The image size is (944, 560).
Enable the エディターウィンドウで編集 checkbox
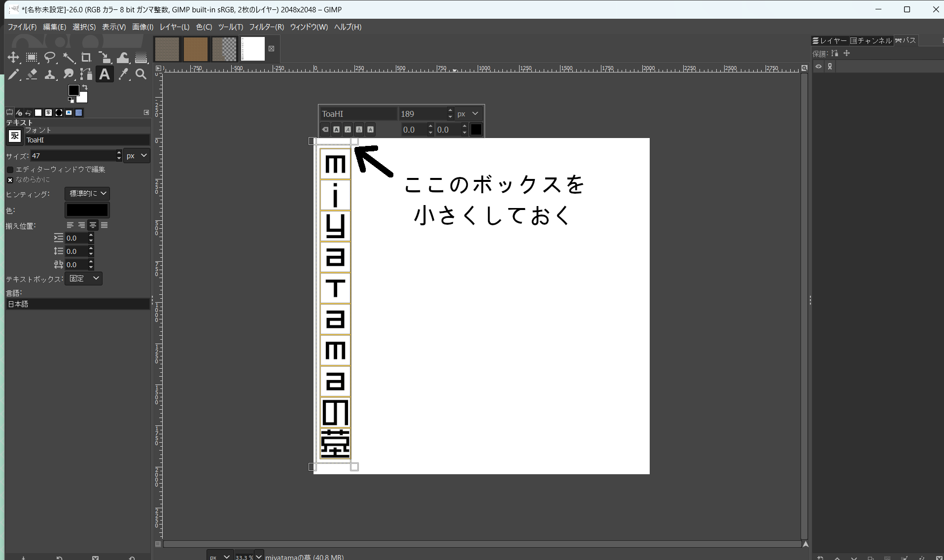tap(10, 170)
